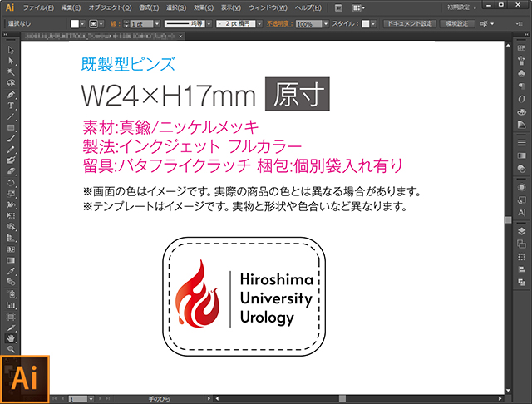
Task: Select the Rotate tool
Action: pos(11,183)
